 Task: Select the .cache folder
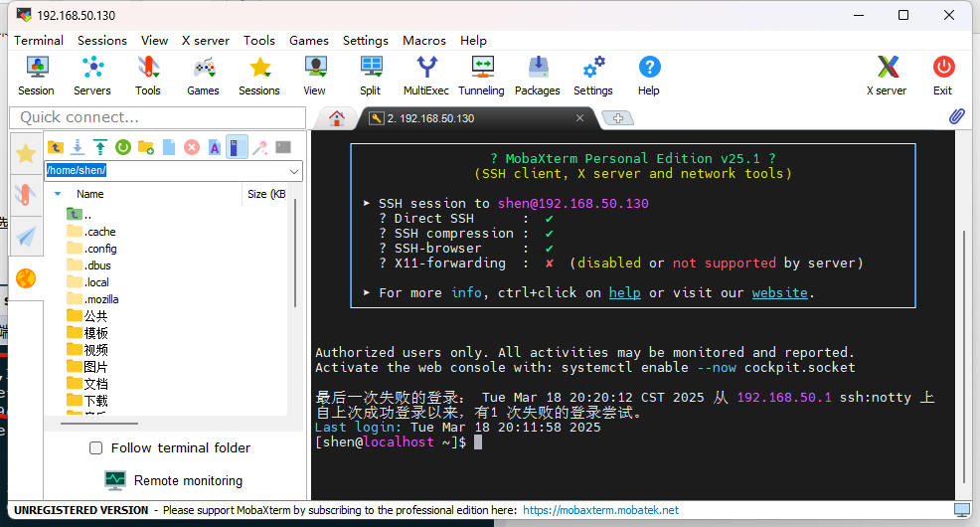pyautogui.click(x=91, y=232)
